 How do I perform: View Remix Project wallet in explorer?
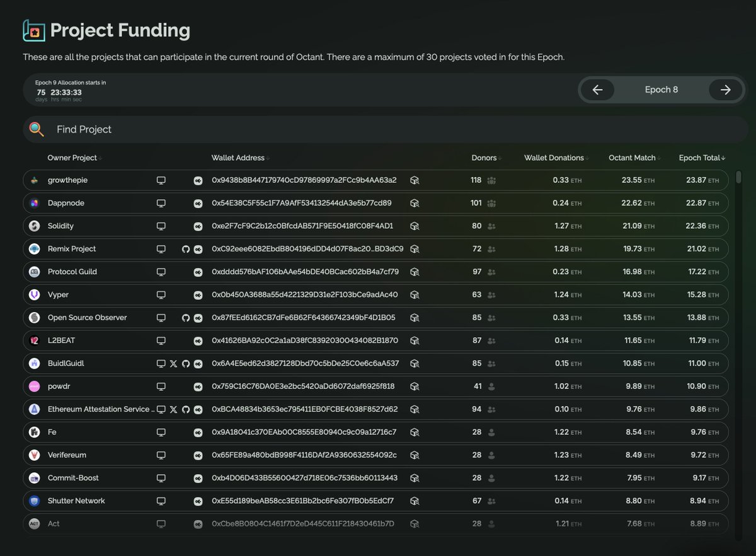click(x=415, y=249)
